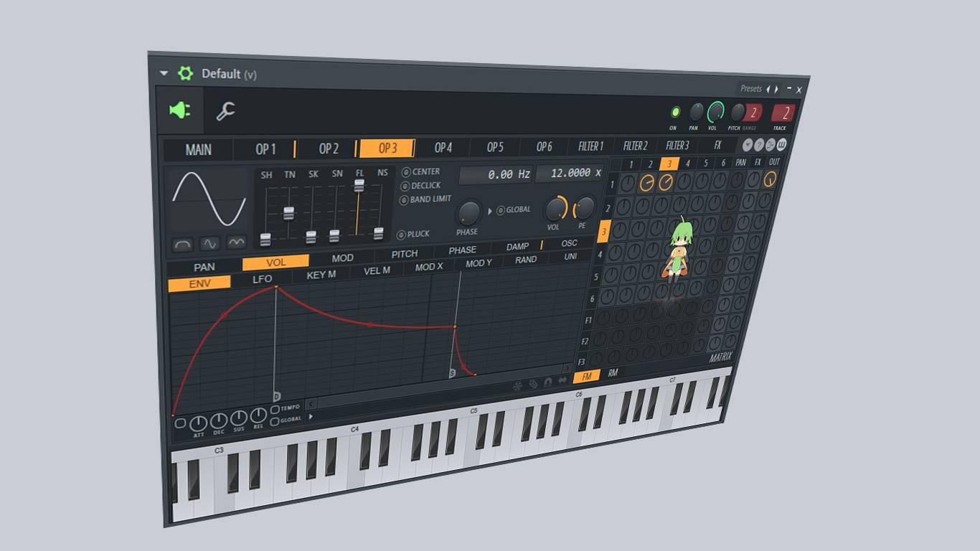Switch to the OP 4 tab
Screen dimensions: 980x551
(x=443, y=148)
